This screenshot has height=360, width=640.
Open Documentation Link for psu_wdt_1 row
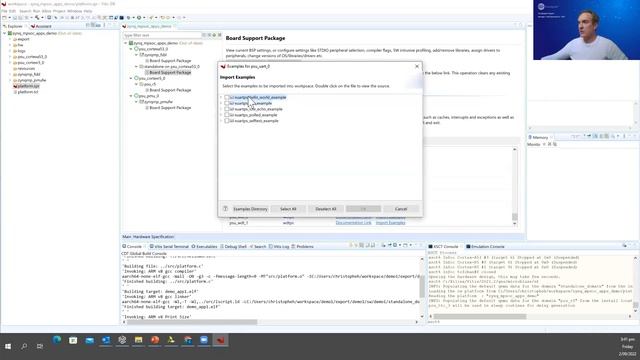(353, 223)
